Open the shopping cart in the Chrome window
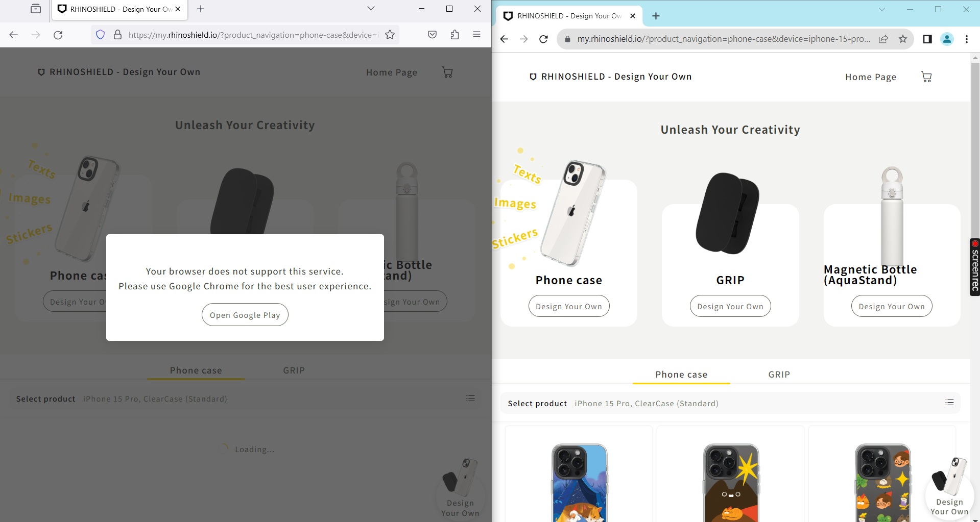 coord(926,77)
